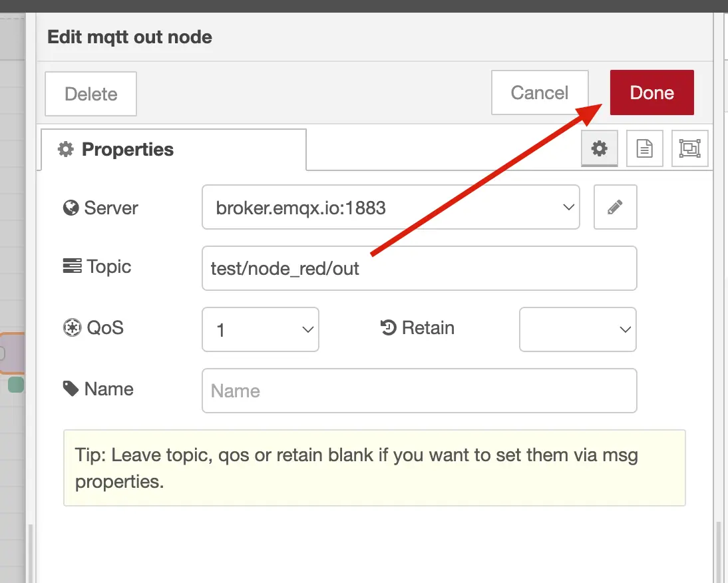Cancel editing the mqtt out node
Screen dimensions: 728x583
539,93
